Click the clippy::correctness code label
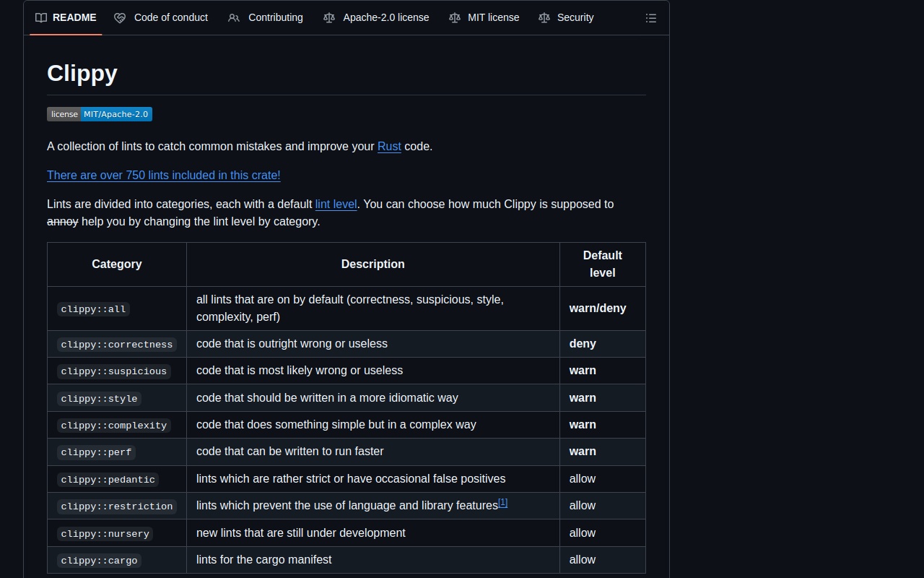Image resolution: width=924 pixels, height=578 pixels. pos(116,345)
